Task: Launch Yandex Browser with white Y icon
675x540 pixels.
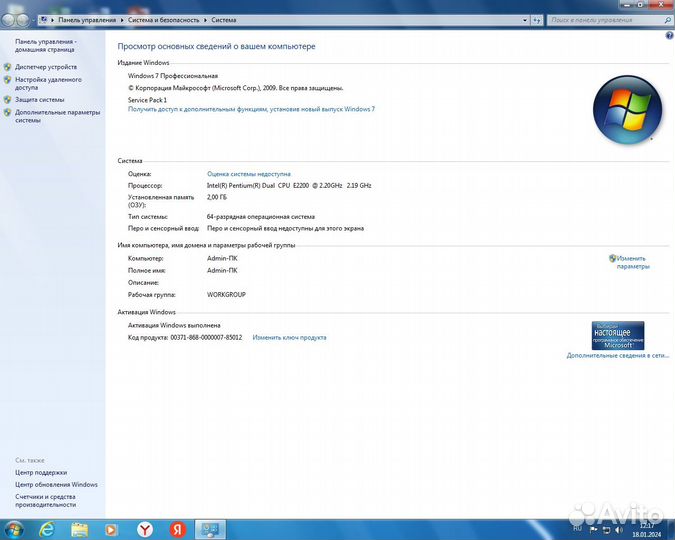Action: point(145,530)
